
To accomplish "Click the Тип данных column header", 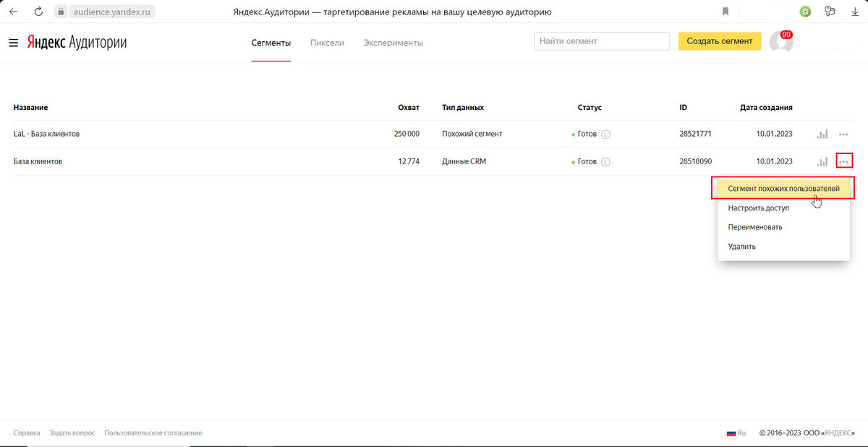I will (463, 107).
